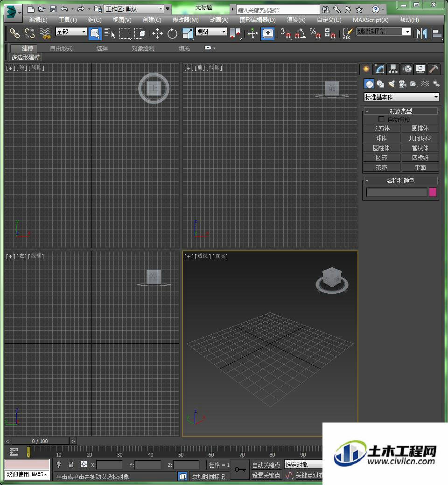
Task: Select the Cameras category icon
Action: click(x=402, y=84)
